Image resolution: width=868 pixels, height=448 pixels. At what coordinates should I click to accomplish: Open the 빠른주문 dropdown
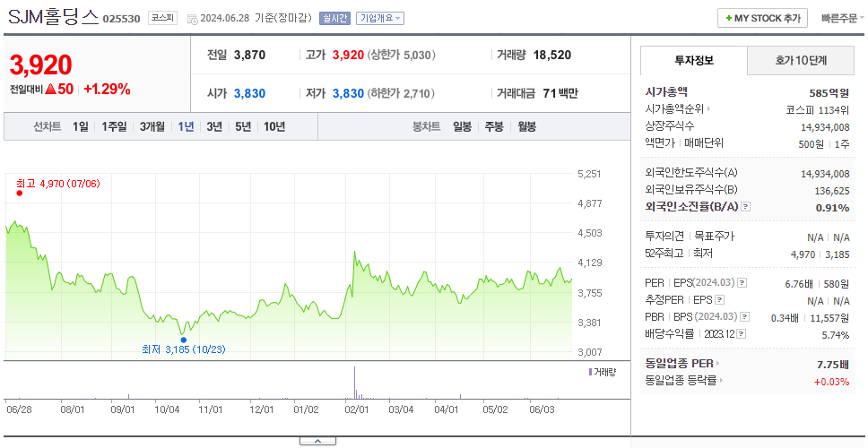(x=843, y=18)
